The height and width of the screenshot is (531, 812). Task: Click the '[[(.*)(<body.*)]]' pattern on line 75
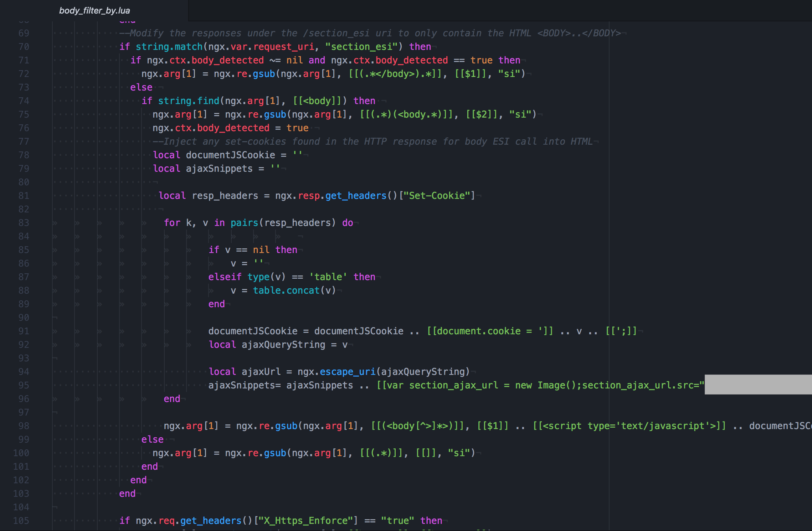[406, 114]
